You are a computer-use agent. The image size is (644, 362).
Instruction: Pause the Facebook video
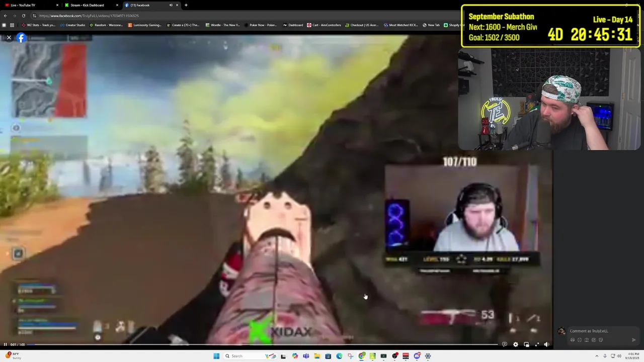point(6,344)
